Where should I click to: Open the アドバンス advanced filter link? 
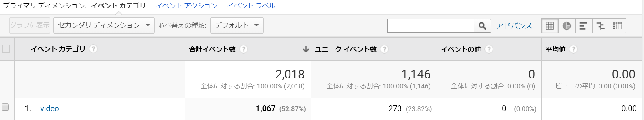pos(514,26)
